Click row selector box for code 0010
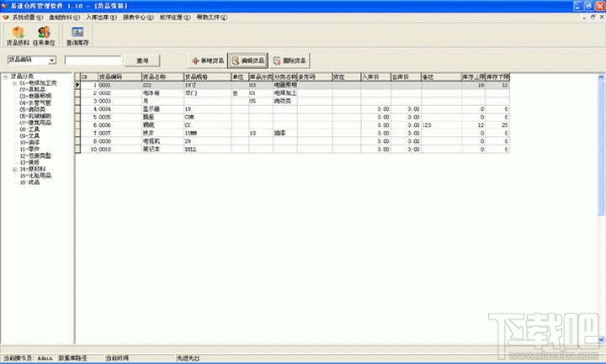Viewport: 606px width, 364px height. (77, 149)
